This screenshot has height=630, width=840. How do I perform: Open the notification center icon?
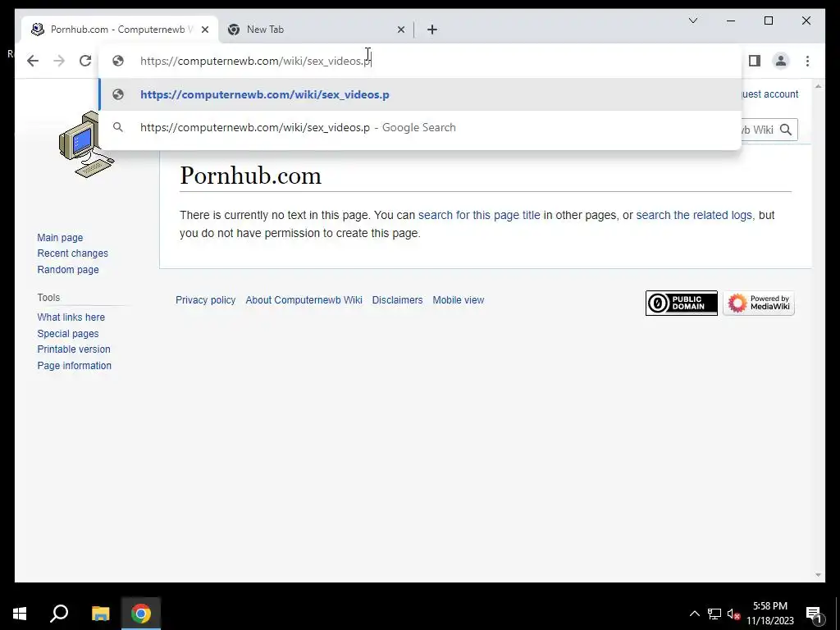point(815,614)
